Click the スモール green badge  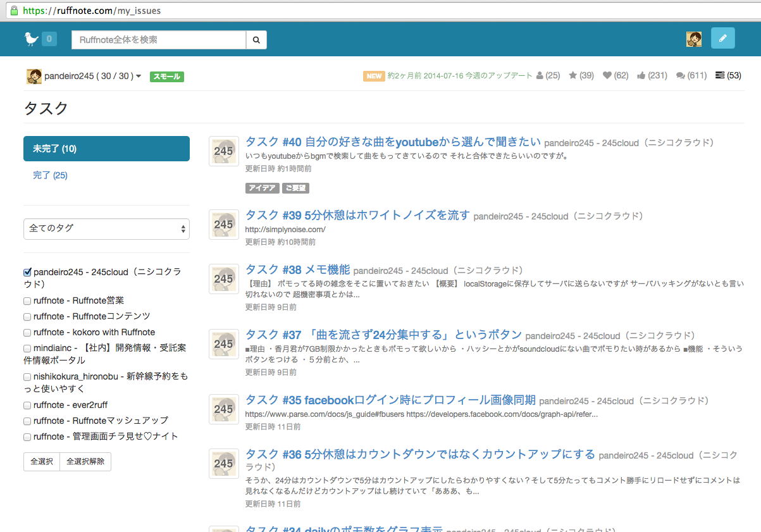(x=166, y=77)
